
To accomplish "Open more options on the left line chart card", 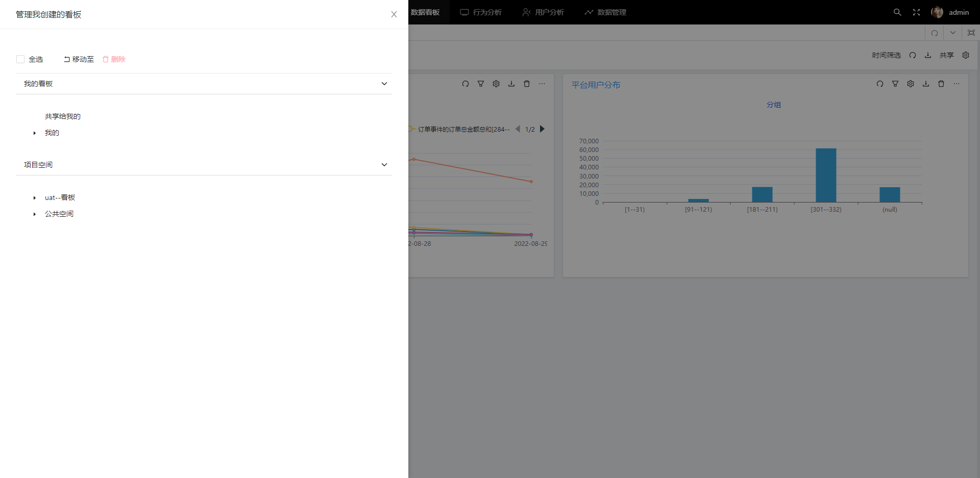I will (x=542, y=84).
